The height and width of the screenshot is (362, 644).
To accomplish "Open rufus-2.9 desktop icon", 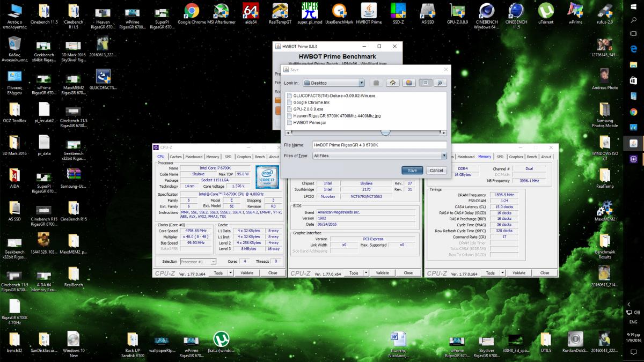I will (605, 13).
